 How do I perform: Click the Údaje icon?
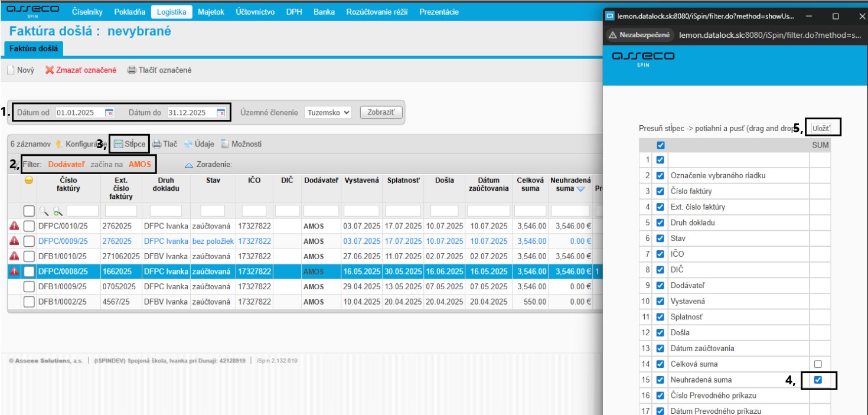click(x=188, y=144)
